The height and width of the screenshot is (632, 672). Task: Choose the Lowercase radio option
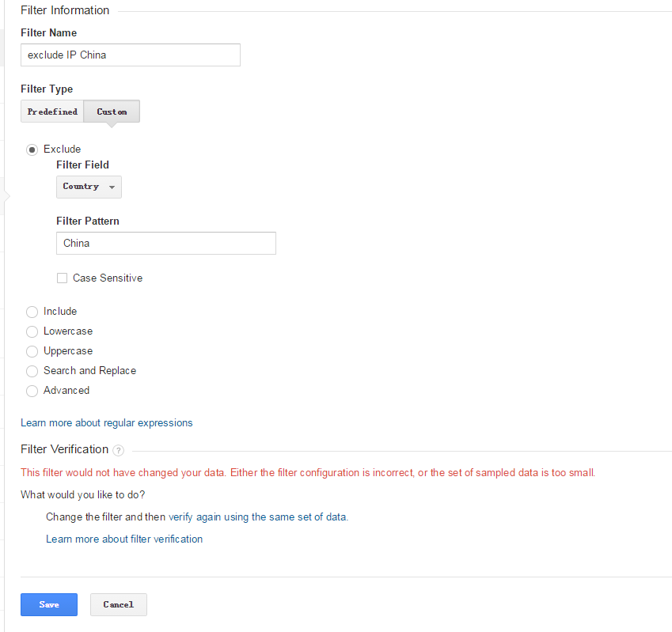32,331
